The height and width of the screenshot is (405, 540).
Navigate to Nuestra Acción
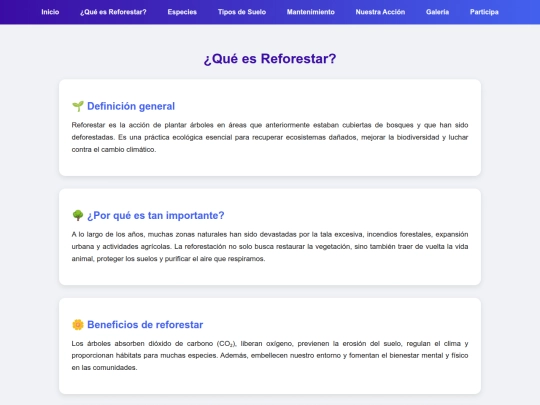pyautogui.click(x=380, y=12)
